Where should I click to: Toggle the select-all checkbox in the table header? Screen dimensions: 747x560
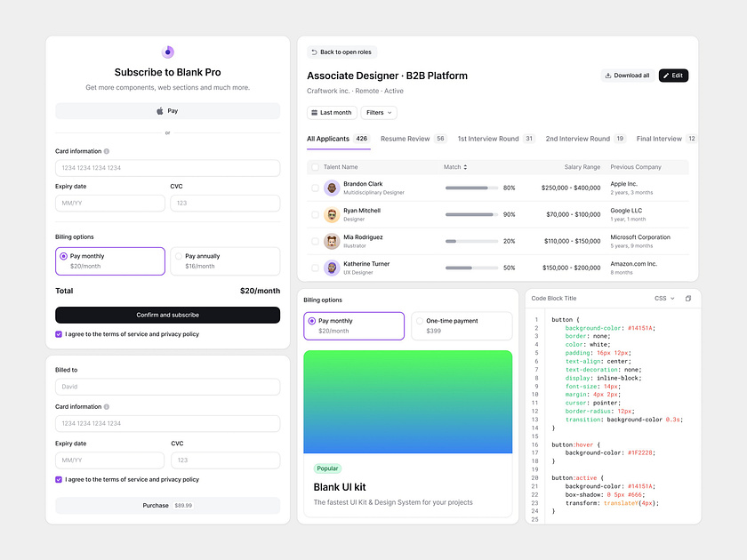click(314, 167)
